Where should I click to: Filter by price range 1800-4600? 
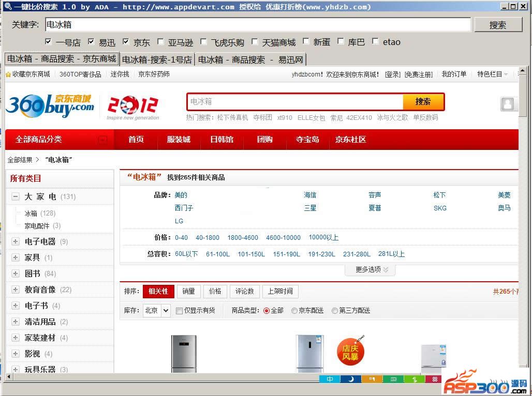click(x=243, y=238)
